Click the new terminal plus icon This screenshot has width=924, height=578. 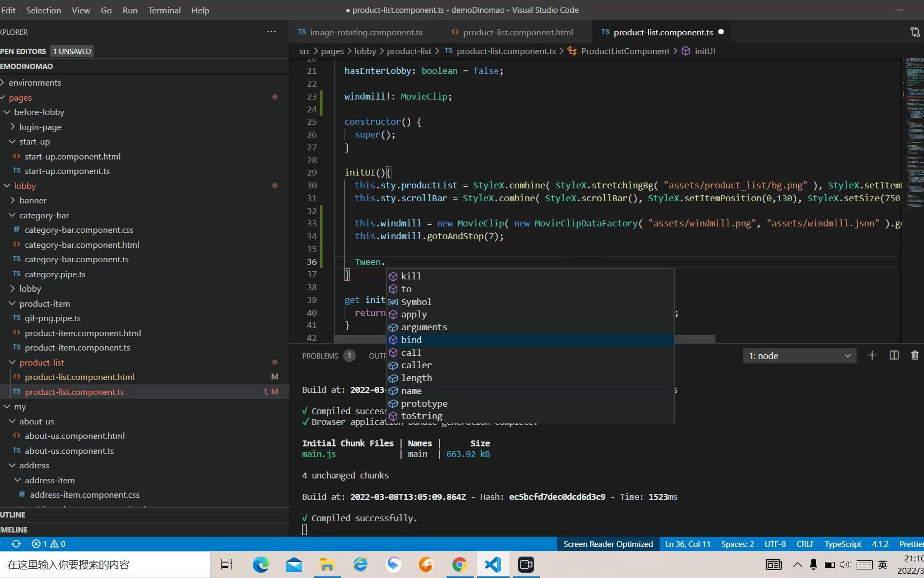click(872, 355)
